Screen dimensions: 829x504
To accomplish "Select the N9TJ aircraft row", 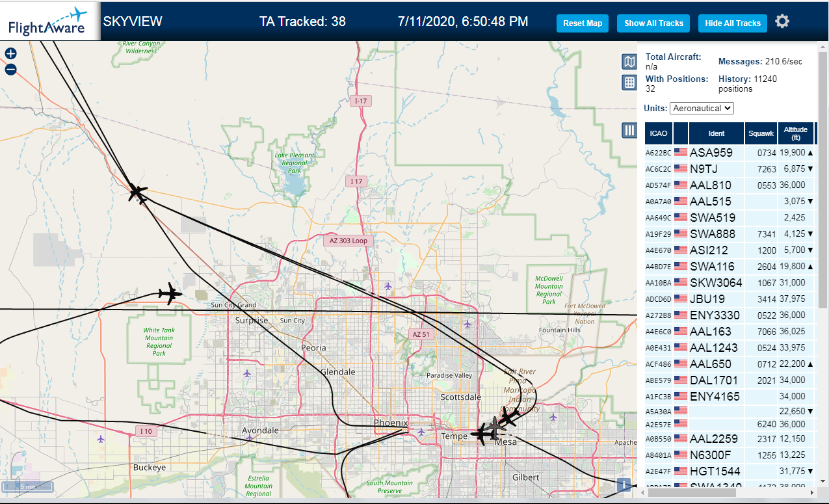I will 730,169.
